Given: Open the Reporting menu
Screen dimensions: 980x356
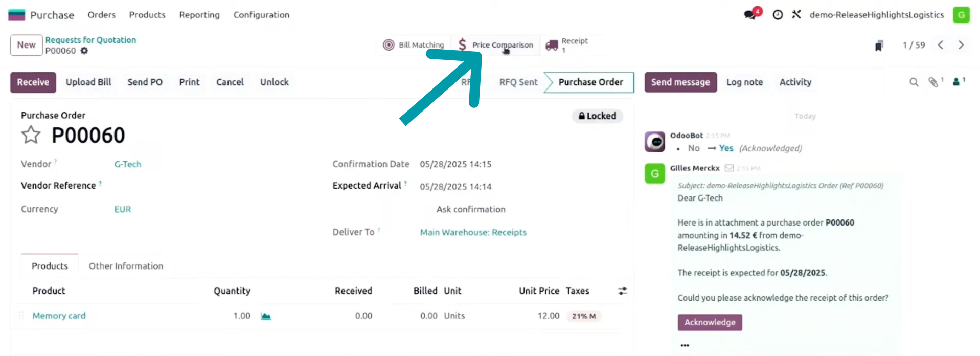Looking at the screenshot, I should coord(199,15).
